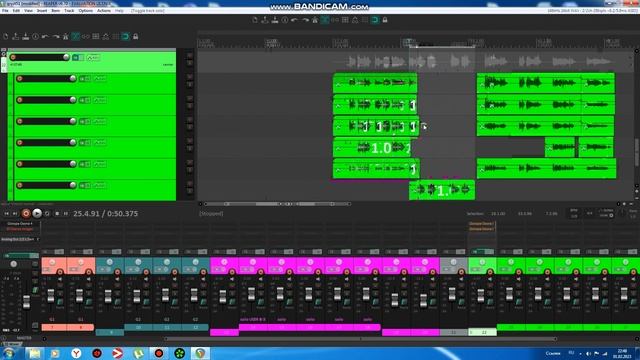The height and width of the screenshot is (360, 640).
Task: Click arrange view horizontal scrollbar
Action: point(278,204)
